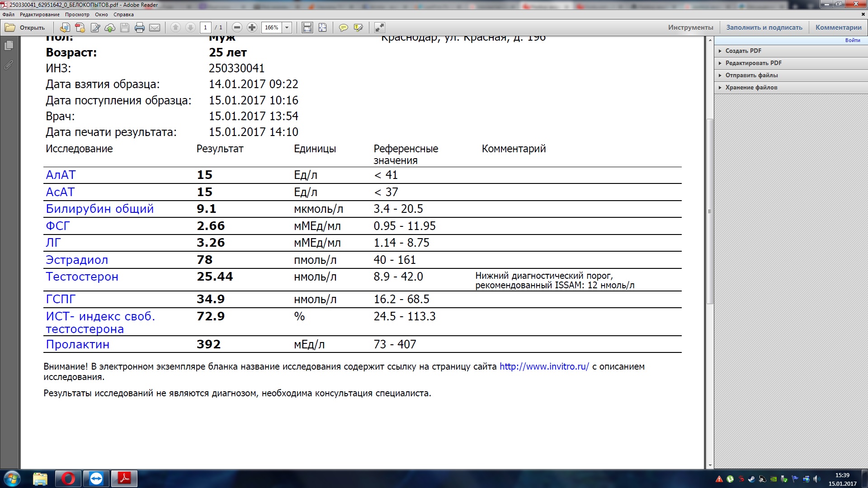Select the Highlight text tool icon
The image size is (868, 488).
click(x=359, y=28)
